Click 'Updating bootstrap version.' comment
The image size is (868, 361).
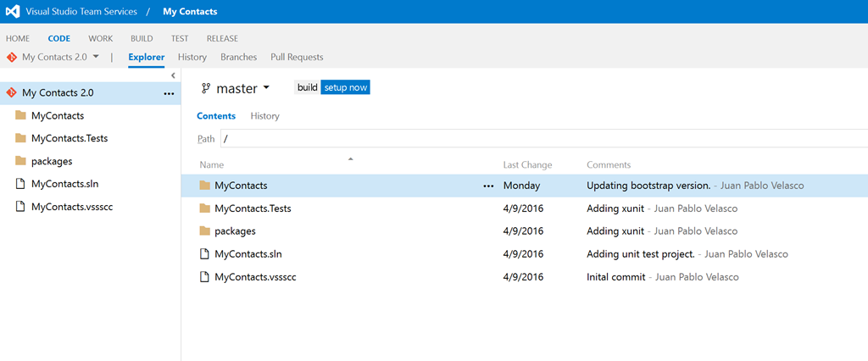pyautogui.click(x=648, y=186)
